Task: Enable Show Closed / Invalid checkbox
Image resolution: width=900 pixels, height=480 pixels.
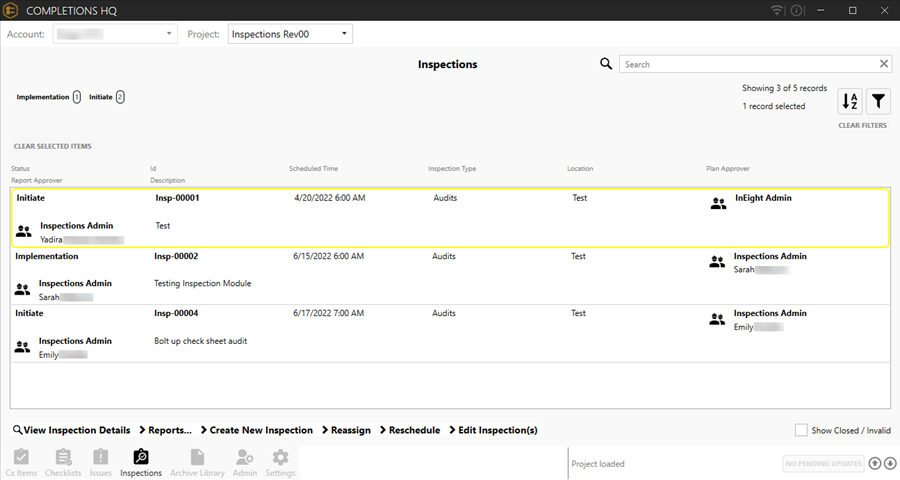Action: coord(801,430)
